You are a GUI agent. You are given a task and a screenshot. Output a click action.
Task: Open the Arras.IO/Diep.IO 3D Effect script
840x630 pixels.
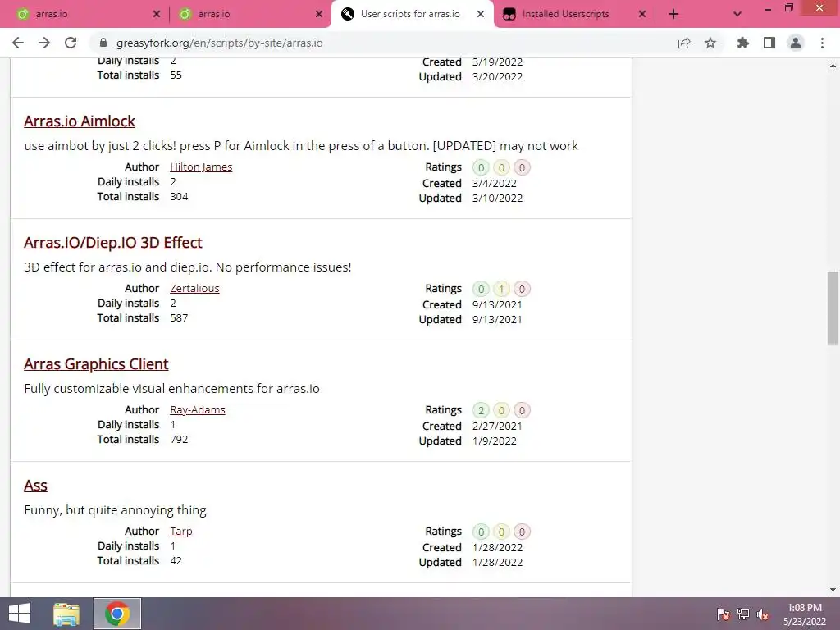pyautogui.click(x=113, y=243)
